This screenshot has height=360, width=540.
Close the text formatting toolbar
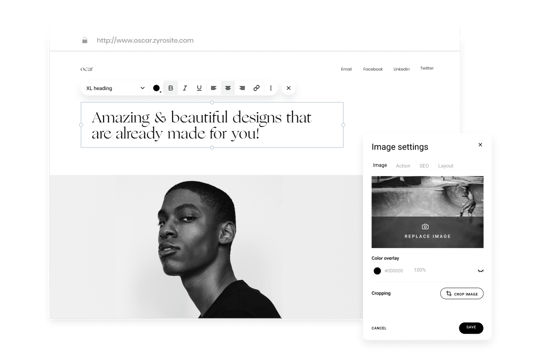[x=289, y=88]
